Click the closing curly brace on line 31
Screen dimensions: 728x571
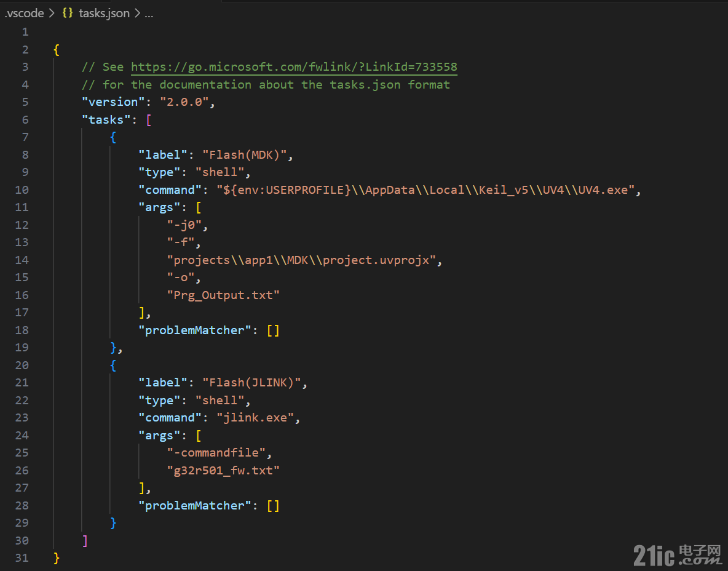pyautogui.click(x=57, y=557)
